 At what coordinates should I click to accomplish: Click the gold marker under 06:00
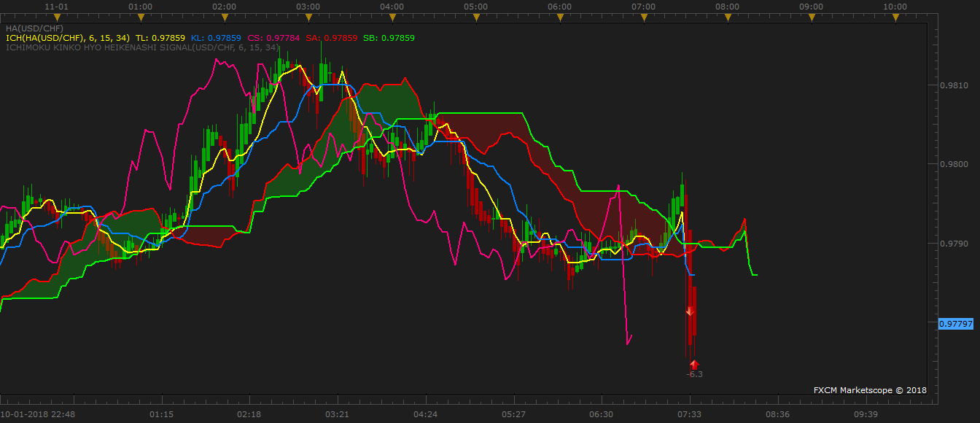(x=560, y=16)
